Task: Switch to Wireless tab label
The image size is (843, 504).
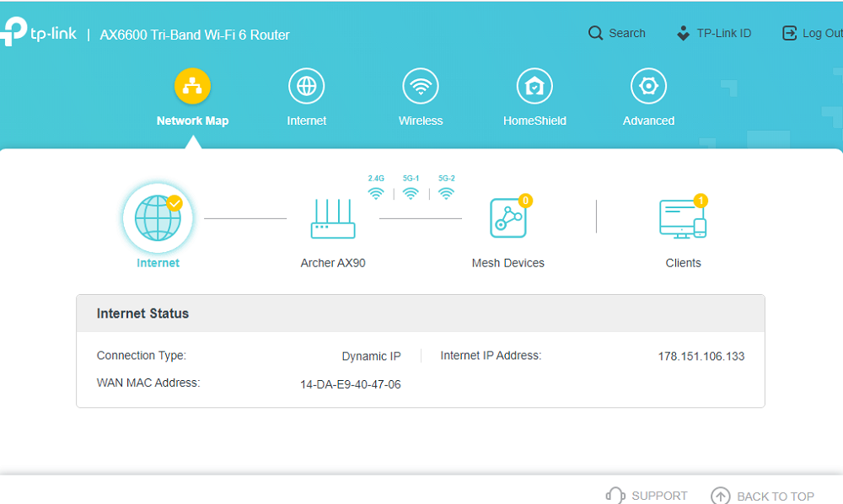Action: pos(421,121)
